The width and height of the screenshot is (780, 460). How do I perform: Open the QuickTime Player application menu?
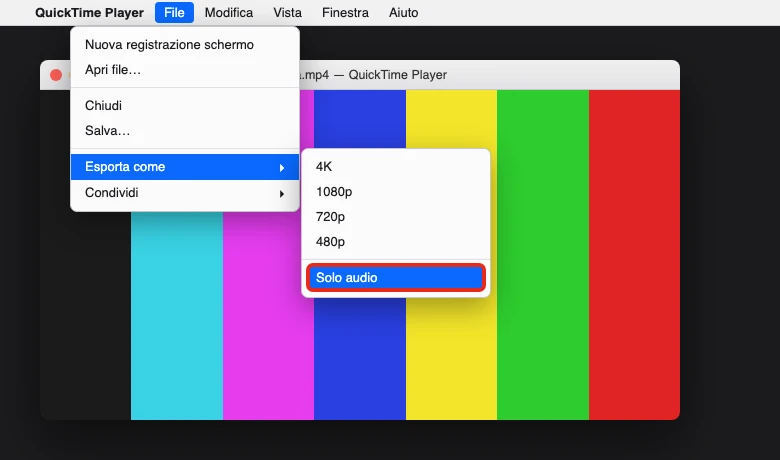pyautogui.click(x=89, y=12)
